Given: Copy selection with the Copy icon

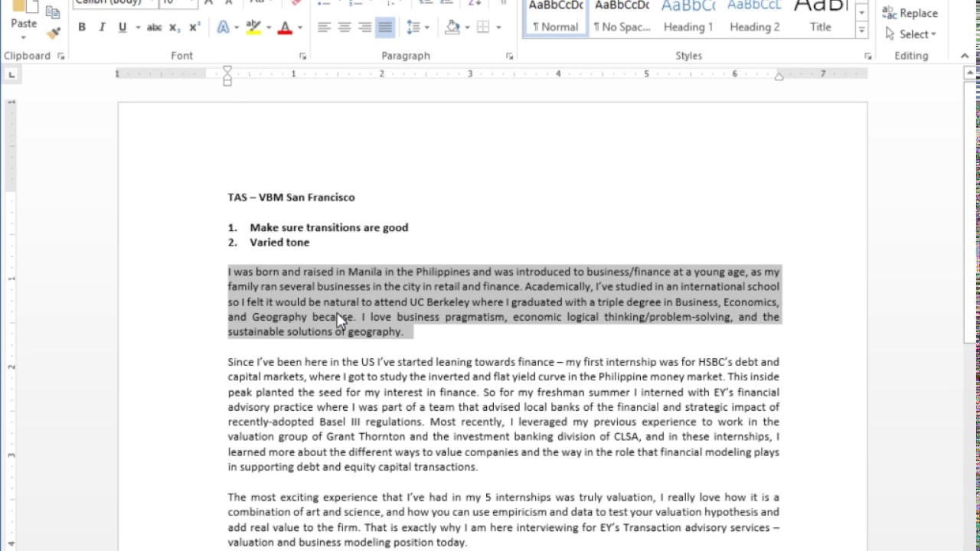Looking at the screenshot, I should coord(53,12).
